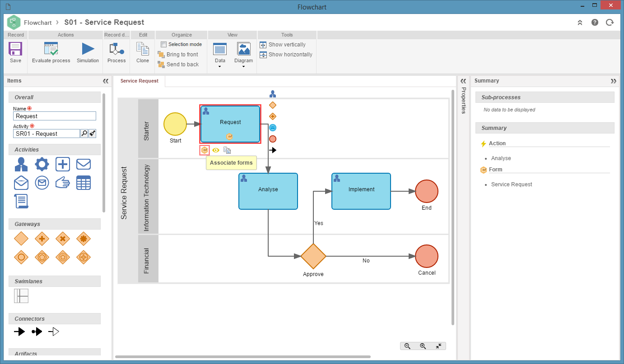Choose the dot-start arrow connector
Screen dimensions: 624x364
click(x=37, y=332)
